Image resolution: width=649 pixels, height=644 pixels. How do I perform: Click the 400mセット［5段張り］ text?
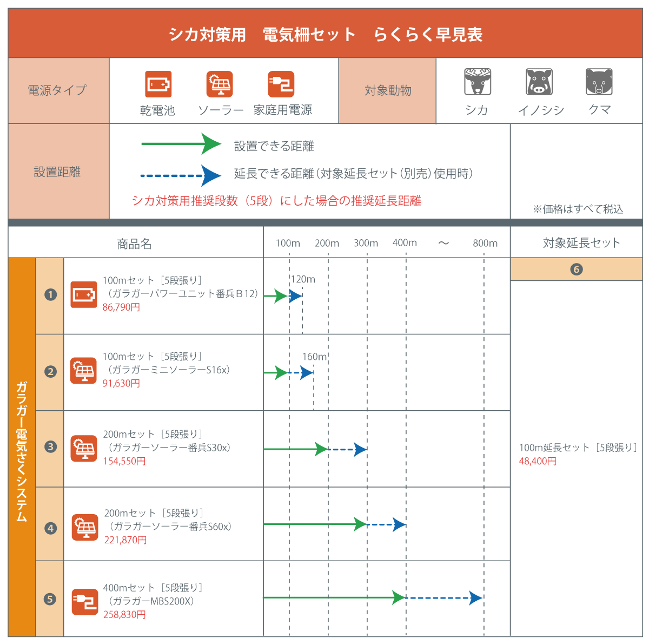(x=155, y=588)
